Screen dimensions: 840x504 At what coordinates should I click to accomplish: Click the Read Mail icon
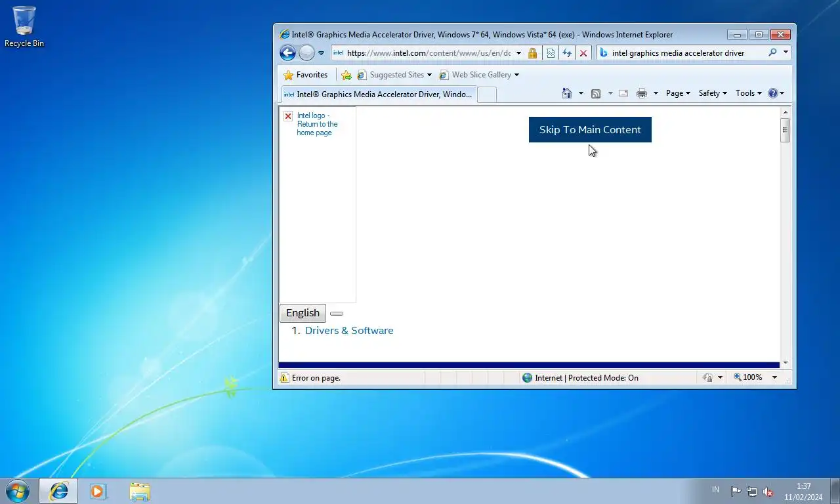(623, 93)
